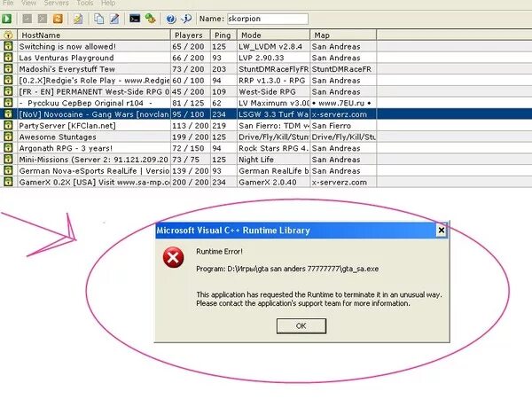
Task: Click lock icon for German Nova-eSports row
Action: (x=8, y=170)
